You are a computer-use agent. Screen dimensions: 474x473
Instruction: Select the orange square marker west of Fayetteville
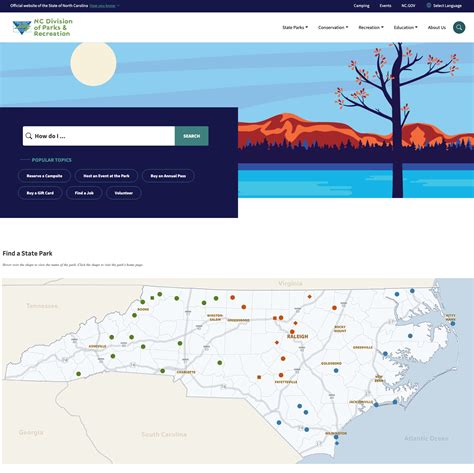pos(259,377)
